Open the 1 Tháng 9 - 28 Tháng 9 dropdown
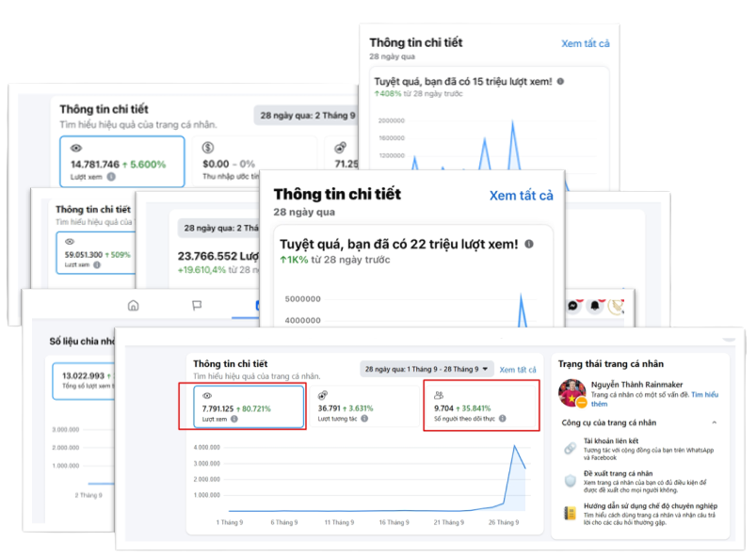This screenshot has height=558, width=756. click(x=426, y=369)
